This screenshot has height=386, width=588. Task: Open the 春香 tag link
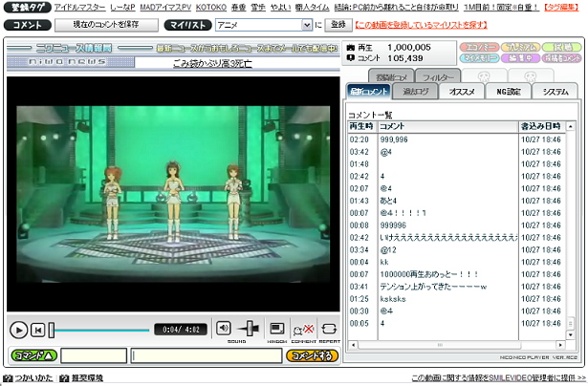click(x=238, y=7)
